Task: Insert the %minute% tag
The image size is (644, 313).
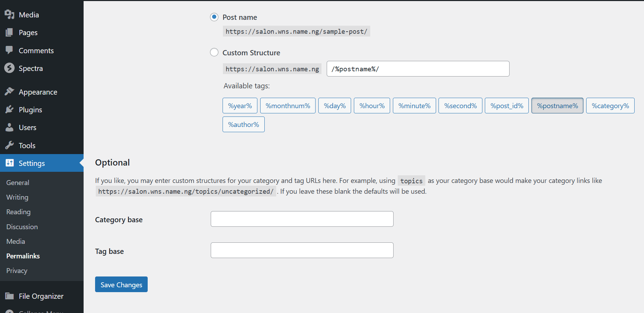Action: point(414,105)
